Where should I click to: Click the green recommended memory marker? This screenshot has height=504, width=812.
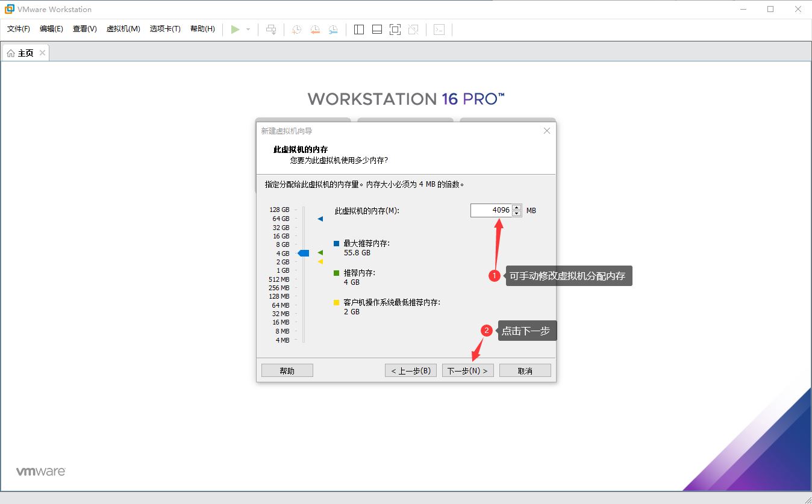click(320, 253)
